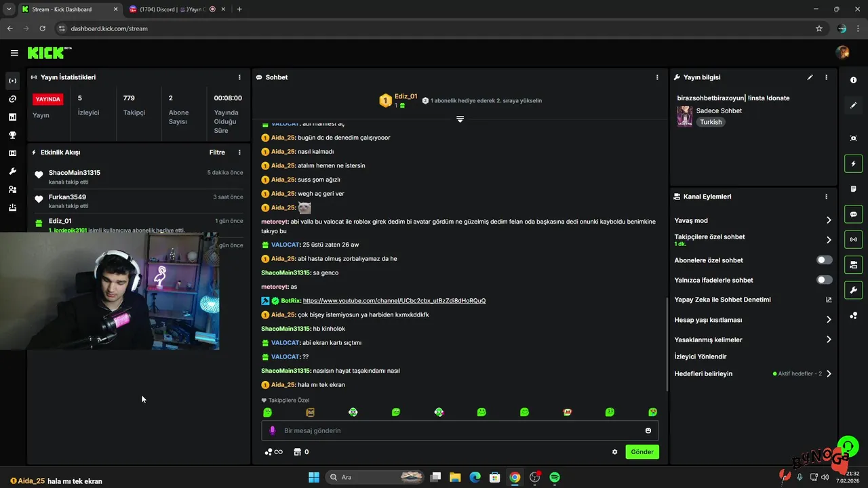Open the video clips icon in the left sidebar

pyautogui.click(x=12, y=153)
